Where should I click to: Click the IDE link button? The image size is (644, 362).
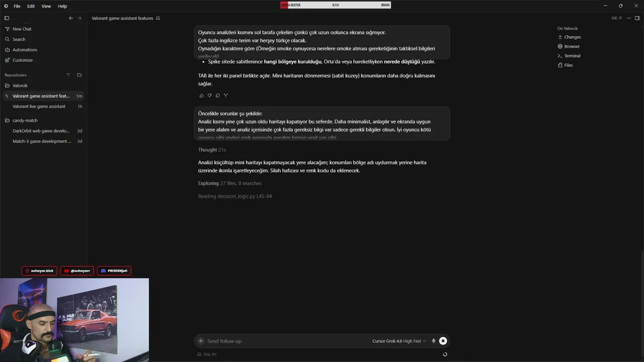click(x=616, y=18)
